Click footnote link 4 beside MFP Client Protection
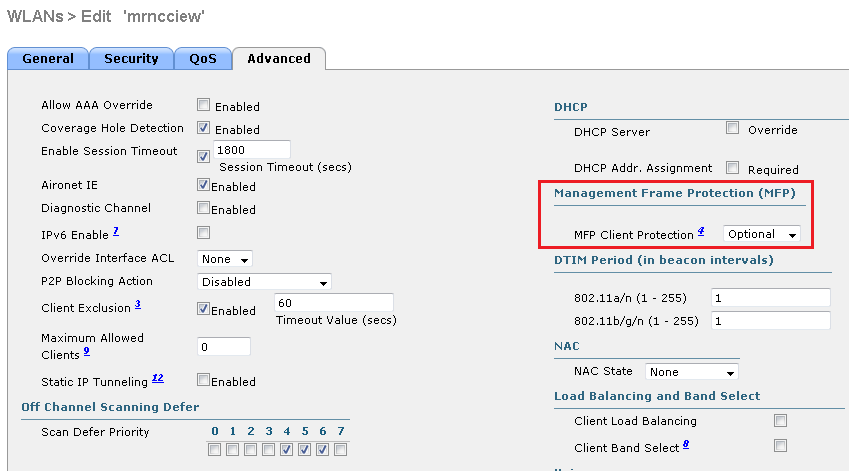 click(x=701, y=232)
